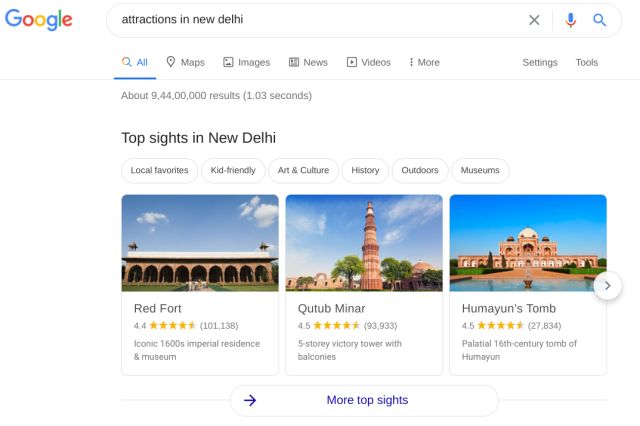Show next sights with carousel arrow

607,286
